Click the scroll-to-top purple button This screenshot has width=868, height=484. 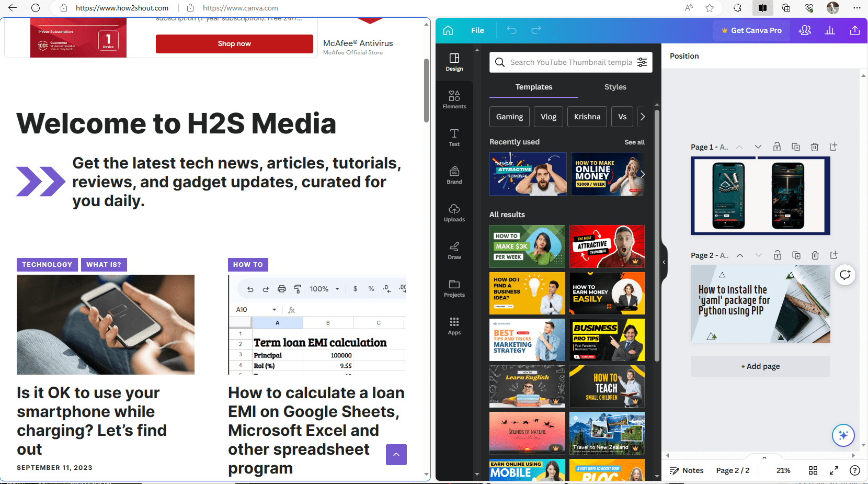click(x=396, y=455)
